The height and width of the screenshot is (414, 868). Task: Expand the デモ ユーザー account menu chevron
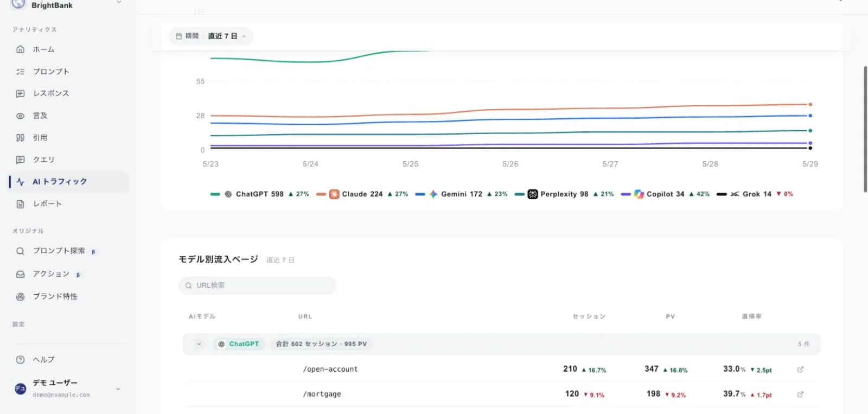point(118,389)
